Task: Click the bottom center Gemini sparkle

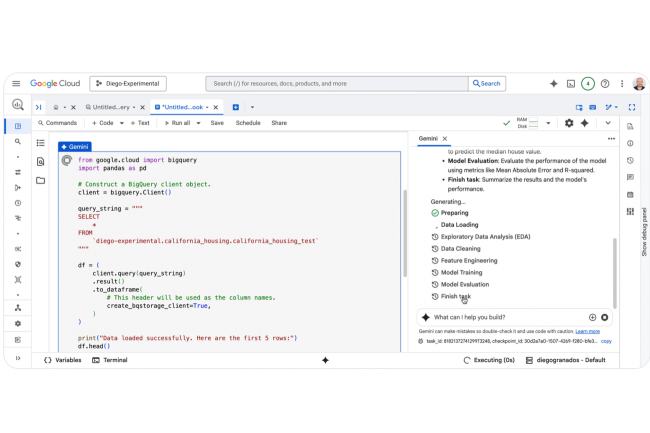Action: pyautogui.click(x=325, y=360)
